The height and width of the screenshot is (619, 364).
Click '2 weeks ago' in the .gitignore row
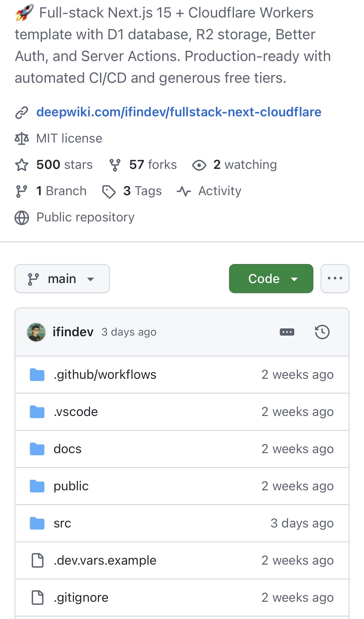pos(298,598)
